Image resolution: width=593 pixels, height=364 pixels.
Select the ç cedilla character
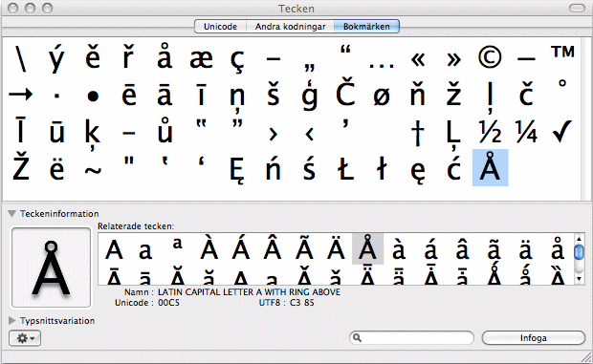point(237,60)
